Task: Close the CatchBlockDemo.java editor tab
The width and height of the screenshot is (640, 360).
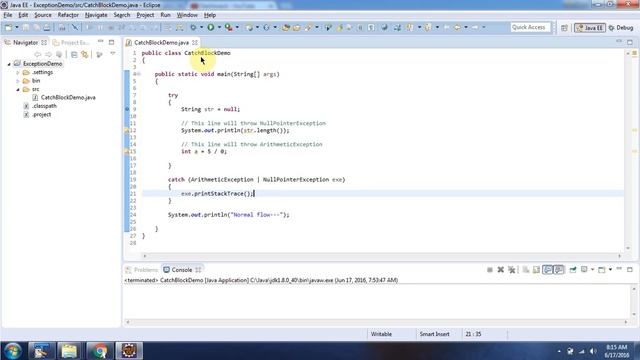Action: click(195, 42)
